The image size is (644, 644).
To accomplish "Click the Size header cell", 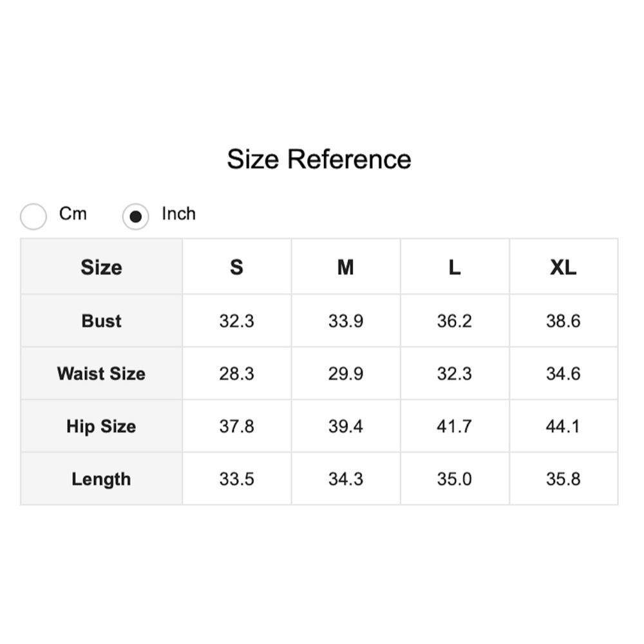I will [101, 267].
